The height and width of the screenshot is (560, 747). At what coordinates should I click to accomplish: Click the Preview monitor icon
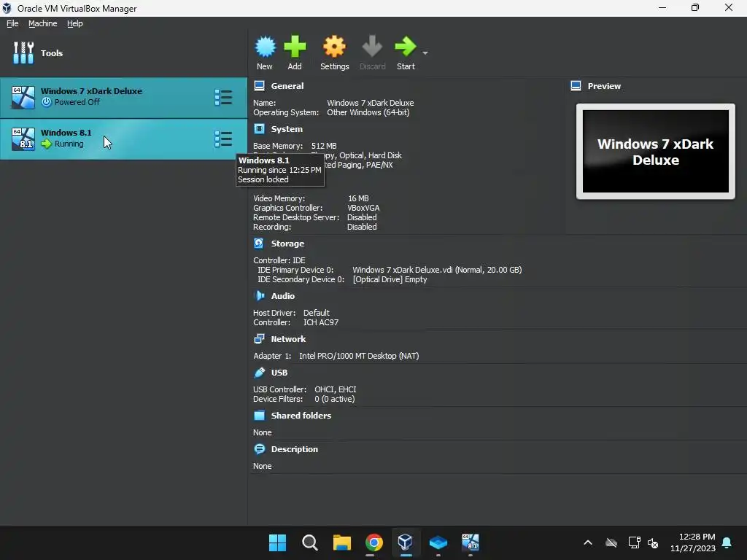pos(576,86)
